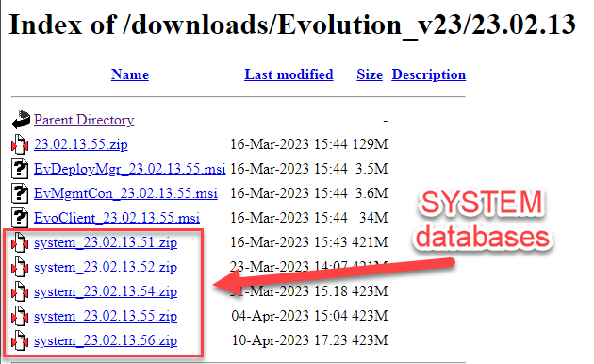594x364 pixels.
Task: Click the 129M size of 23.02.13.55.zip
Action: (370, 144)
